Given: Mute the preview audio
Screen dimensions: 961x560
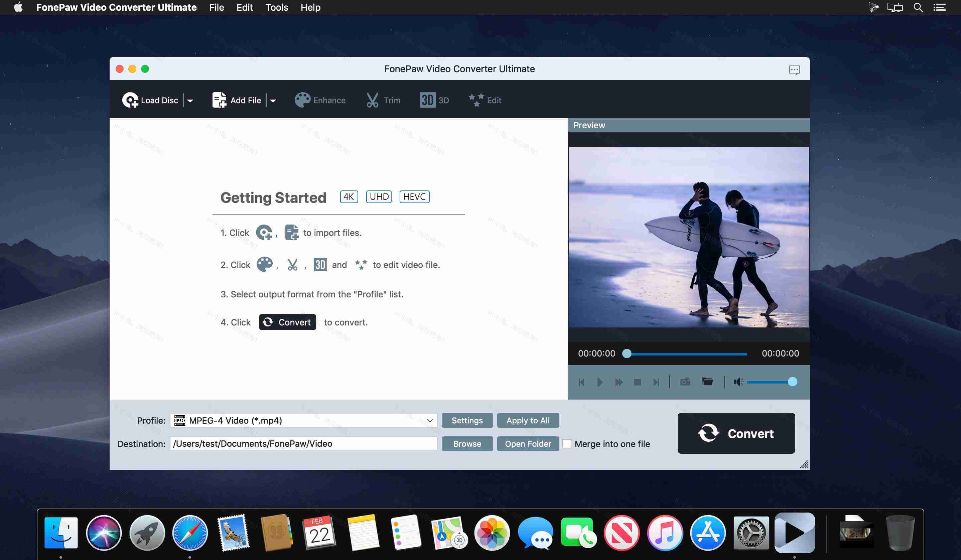Looking at the screenshot, I should pos(737,382).
